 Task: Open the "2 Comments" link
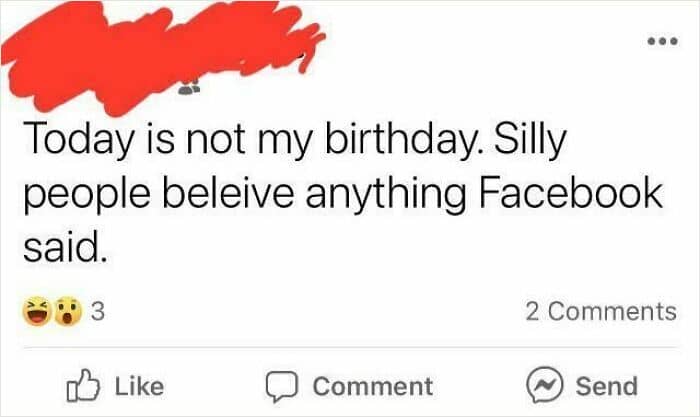[x=600, y=311]
